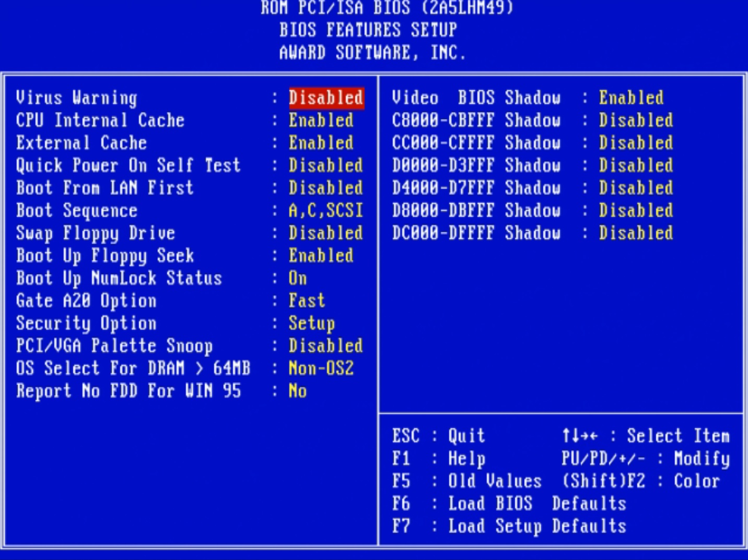Click the Non-OS2 value for OS Select

[321, 368]
